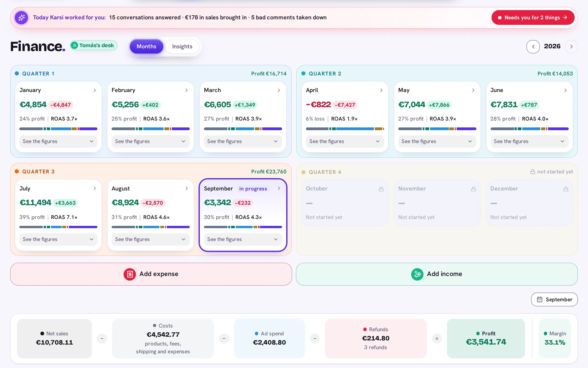
Task: Expand April's See the figures
Action: point(345,141)
